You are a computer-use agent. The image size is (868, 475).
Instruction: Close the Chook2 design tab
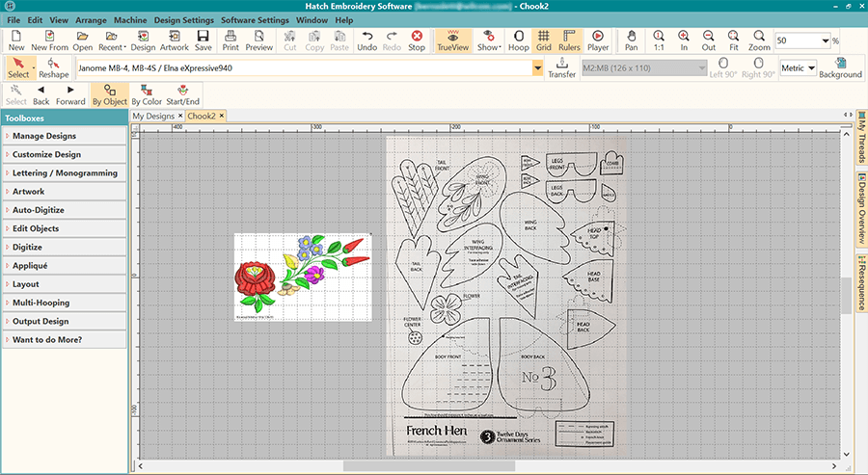tap(221, 116)
